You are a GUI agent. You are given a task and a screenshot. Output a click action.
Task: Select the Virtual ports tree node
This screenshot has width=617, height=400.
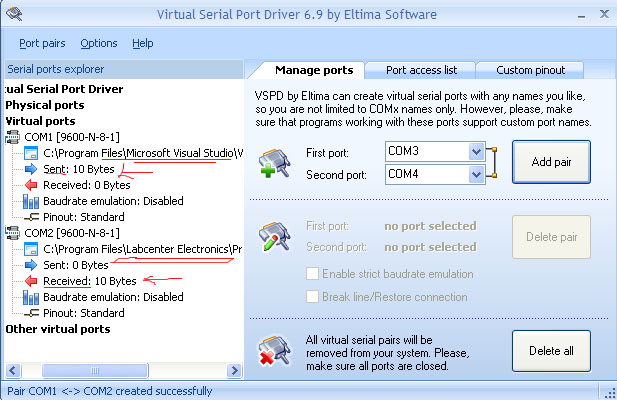click(40, 121)
